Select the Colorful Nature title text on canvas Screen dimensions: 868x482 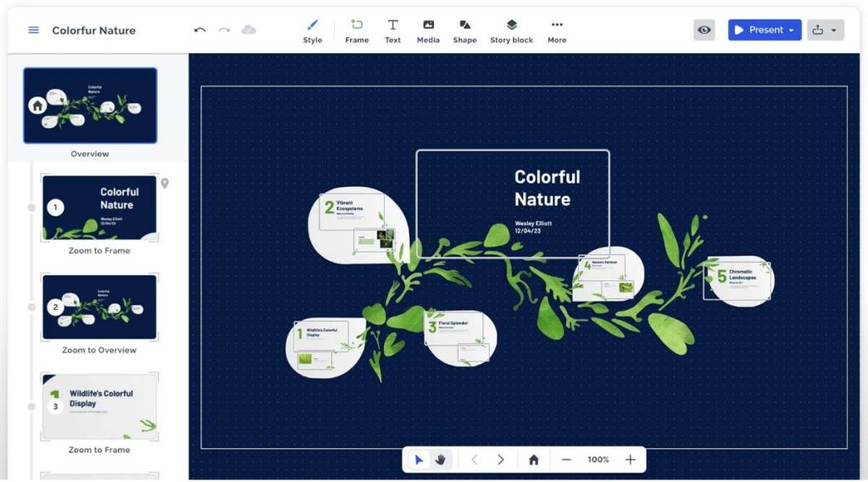[547, 188]
